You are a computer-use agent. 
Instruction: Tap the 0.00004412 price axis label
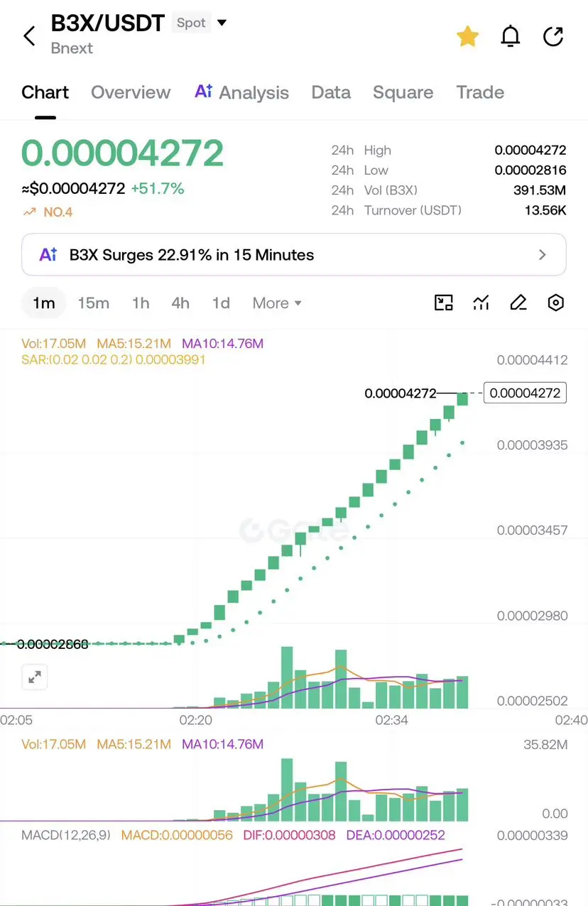532,360
